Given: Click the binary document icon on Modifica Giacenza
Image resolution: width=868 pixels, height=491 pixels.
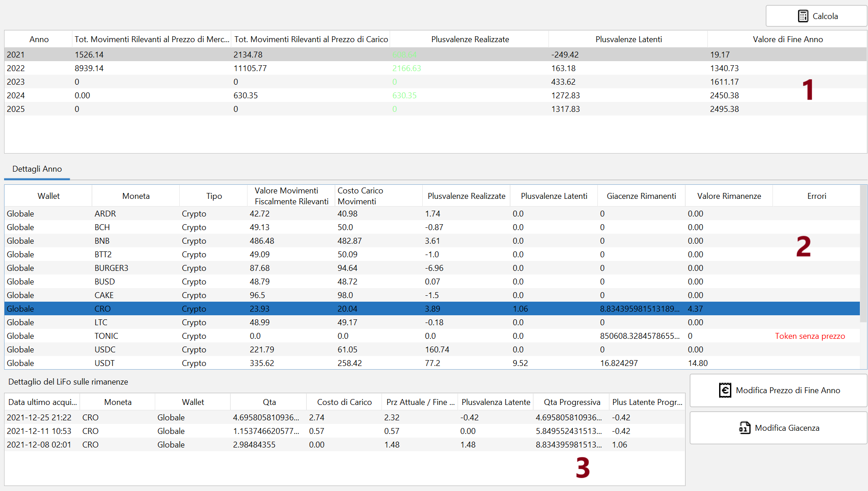Looking at the screenshot, I should pyautogui.click(x=744, y=428).
